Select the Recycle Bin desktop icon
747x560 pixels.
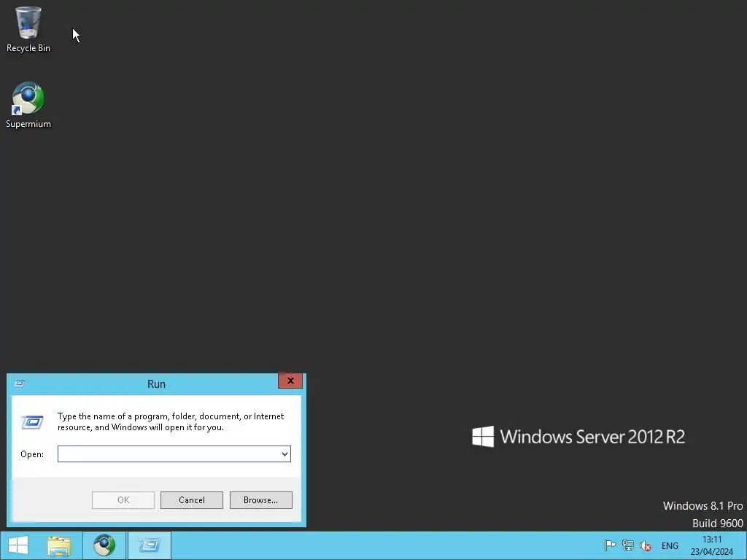coord(28,29)
